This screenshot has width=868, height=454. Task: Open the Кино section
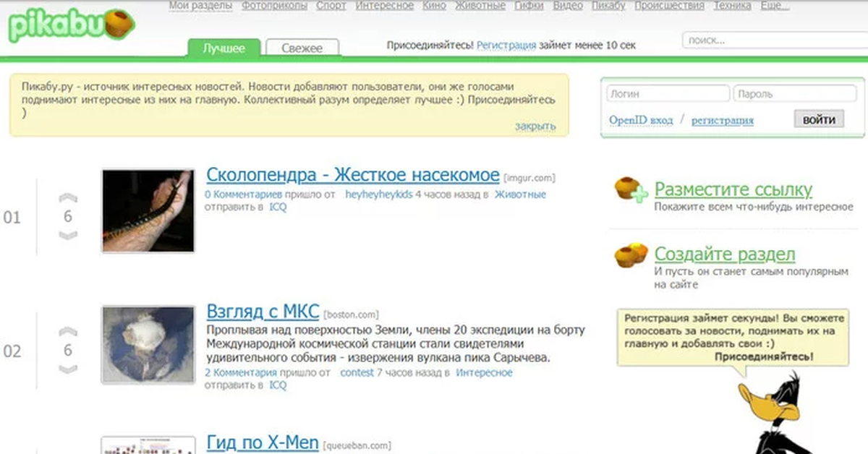[433, 6]
